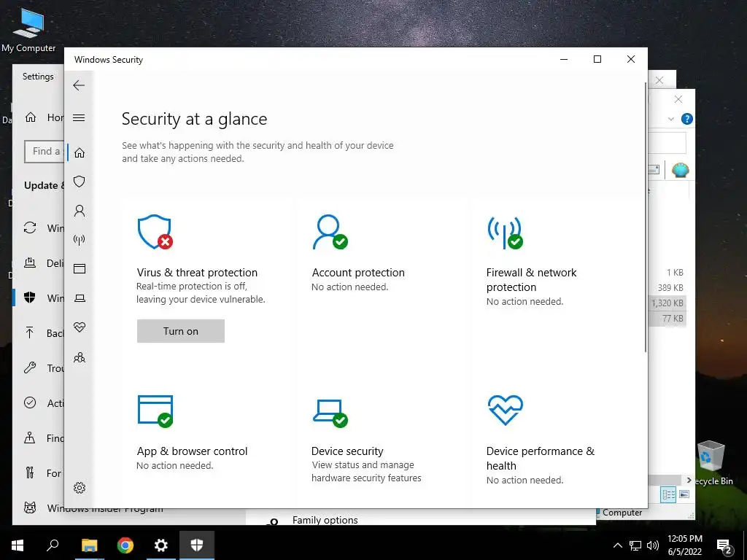Select the 389 KB file row
The image size is (747, 560).
(667, 287)
